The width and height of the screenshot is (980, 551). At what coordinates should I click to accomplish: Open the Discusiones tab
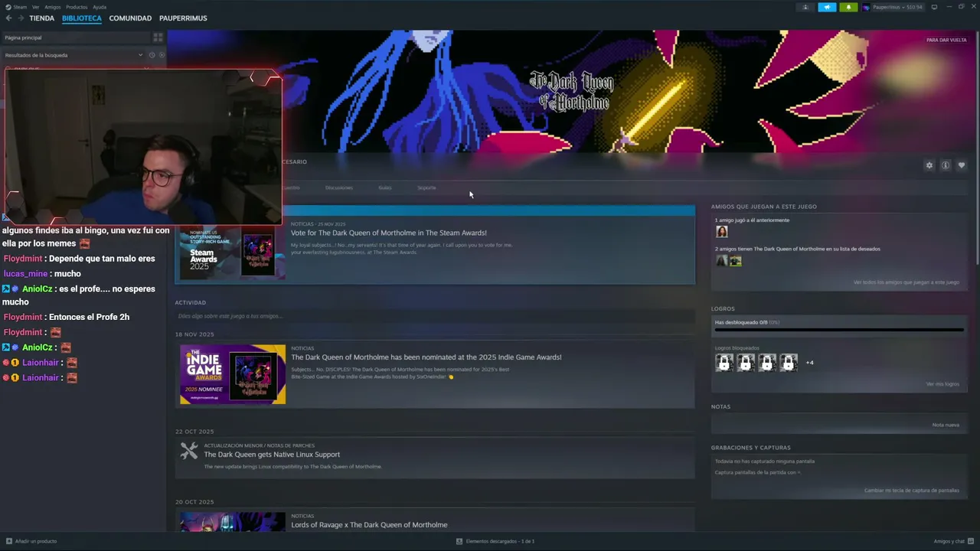(x=339, y=187)
